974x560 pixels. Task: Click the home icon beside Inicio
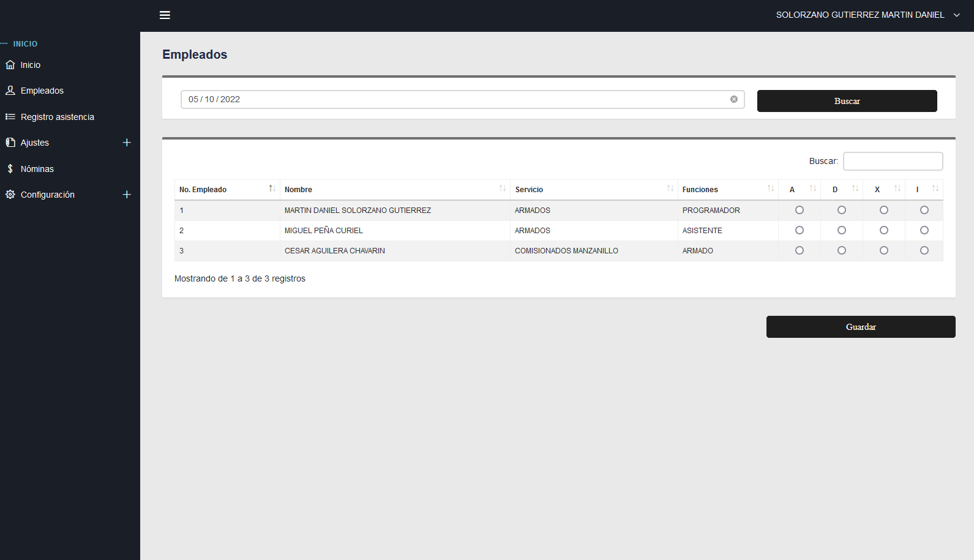10,65
